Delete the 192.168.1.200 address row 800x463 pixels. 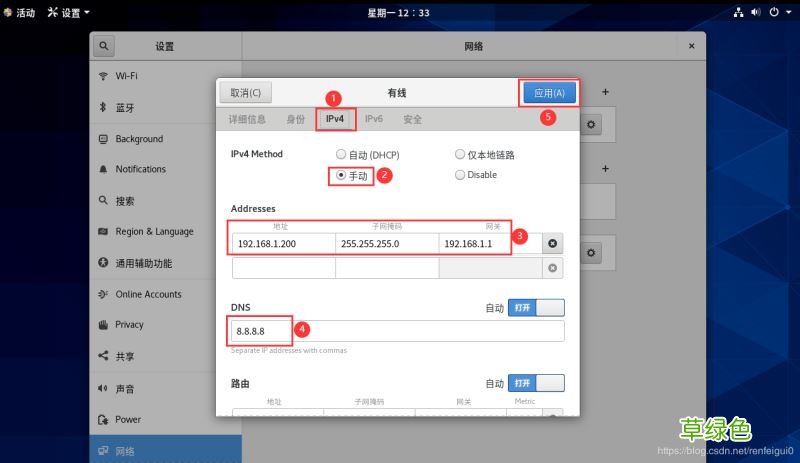tap(553, 243)
